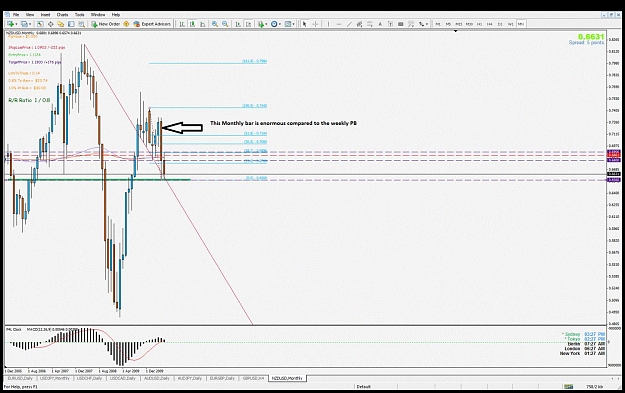625x393 pixels.
Task: Switch to the D1 timeframe
Action: click(500, 24)
